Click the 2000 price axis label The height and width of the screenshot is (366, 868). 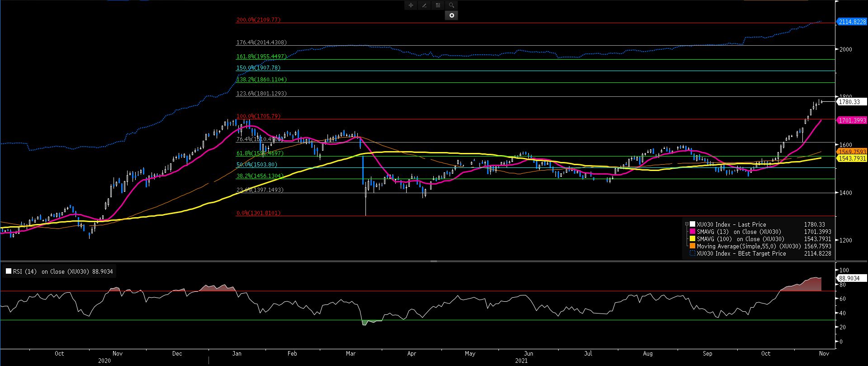(x=846, y=49)
